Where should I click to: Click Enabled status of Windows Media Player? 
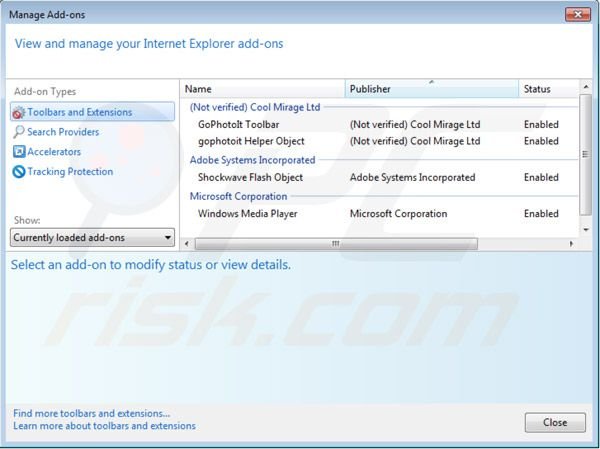pos(541,214)
